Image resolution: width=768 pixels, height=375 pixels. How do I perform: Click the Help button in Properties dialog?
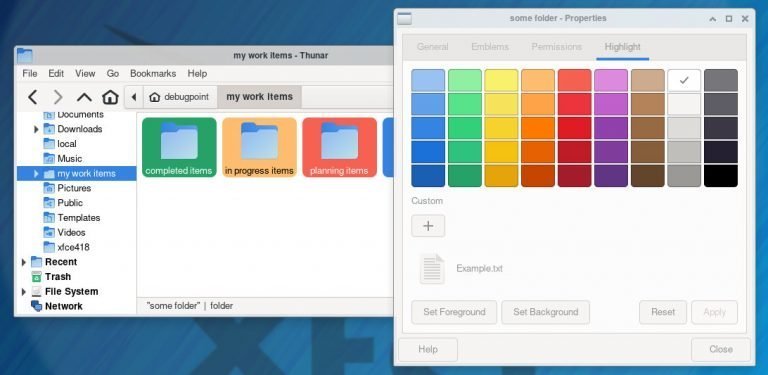click(428, 350)
